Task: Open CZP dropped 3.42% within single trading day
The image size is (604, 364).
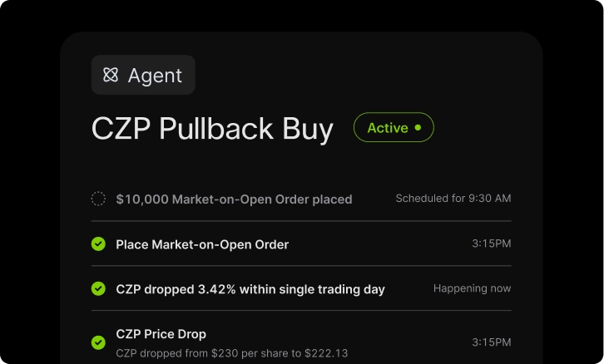Action: tap(250, 289)
